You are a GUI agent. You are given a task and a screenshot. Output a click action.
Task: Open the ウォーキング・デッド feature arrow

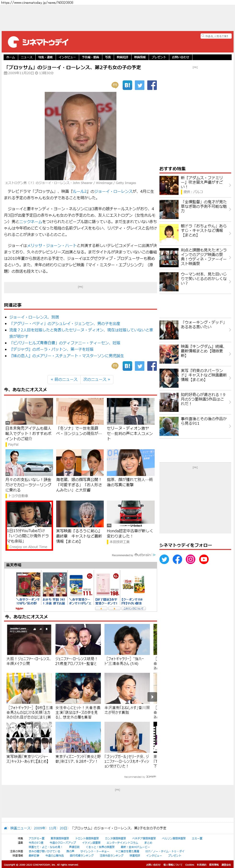[230, 330]
